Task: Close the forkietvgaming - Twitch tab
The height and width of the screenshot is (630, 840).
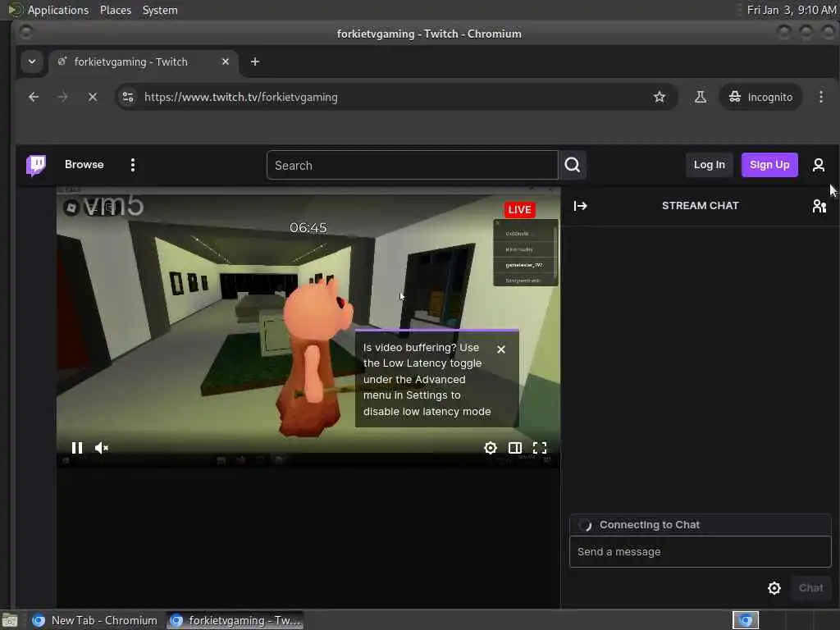Action: pos(226,62)
